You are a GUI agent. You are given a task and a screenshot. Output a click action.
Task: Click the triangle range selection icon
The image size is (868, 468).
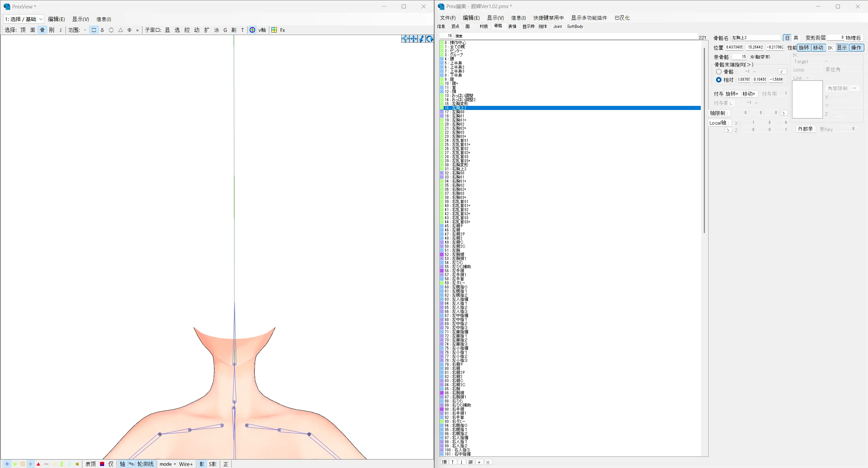(120, 30)
